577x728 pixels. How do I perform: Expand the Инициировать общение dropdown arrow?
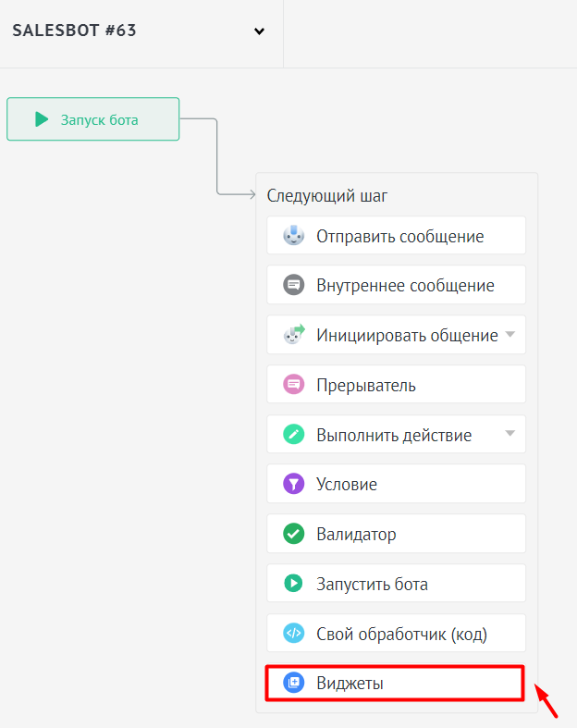[509, 335]
